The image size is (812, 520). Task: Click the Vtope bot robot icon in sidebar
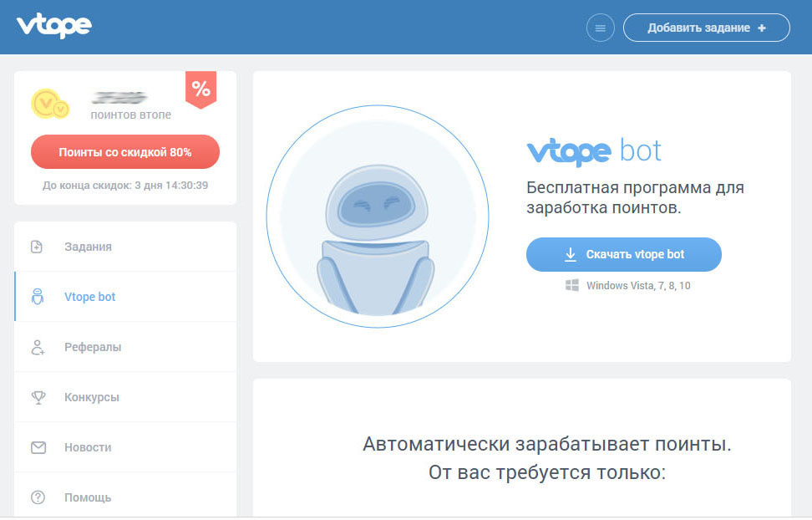point(36,296)
